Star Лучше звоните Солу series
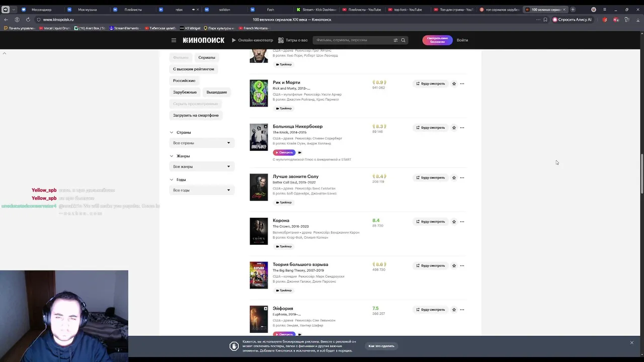This screenshot has width=644, height=362. pyautogui.click(x=454, y=177)
